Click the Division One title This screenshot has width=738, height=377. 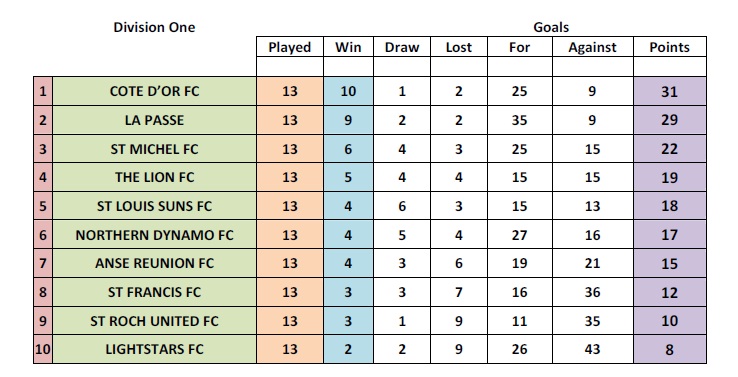pos(154,27)
